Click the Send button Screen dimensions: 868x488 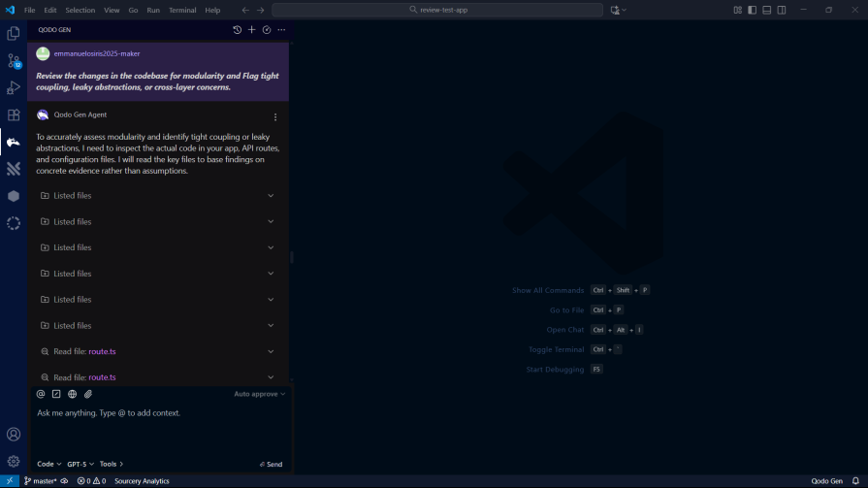click(271, 464)
